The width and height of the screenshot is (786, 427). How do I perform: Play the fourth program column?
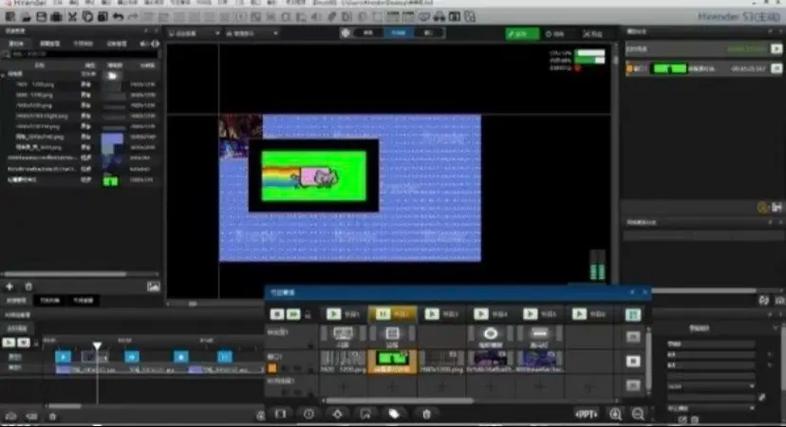tap(481, 314)
